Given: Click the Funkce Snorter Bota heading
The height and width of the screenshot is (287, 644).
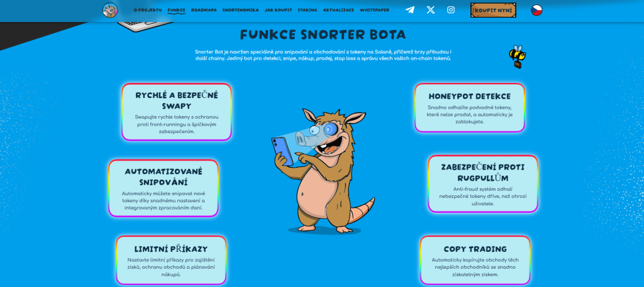Looking at the screenshot, I should [323, 35].
